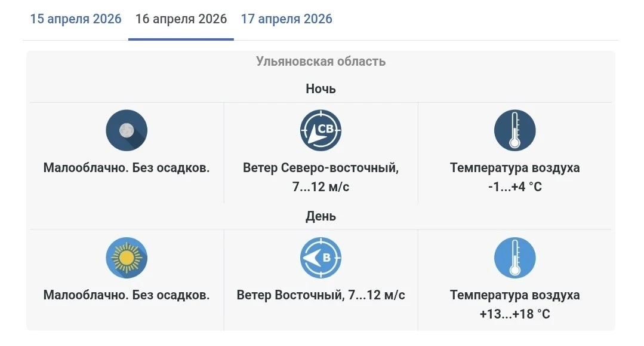Click the night moon weather icon
The height and width of the screenshot is (346, 644).
tap(127, 130)
